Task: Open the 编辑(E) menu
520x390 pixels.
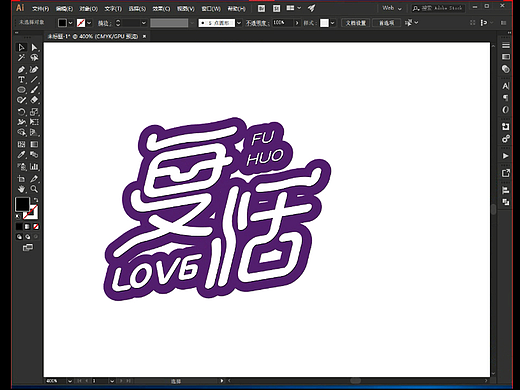Action: tap(64, 9)
